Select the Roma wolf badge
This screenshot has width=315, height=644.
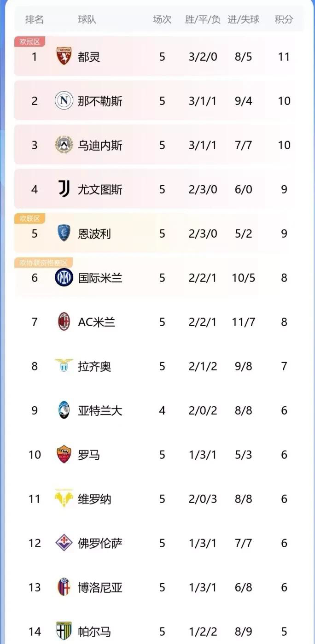64,454
